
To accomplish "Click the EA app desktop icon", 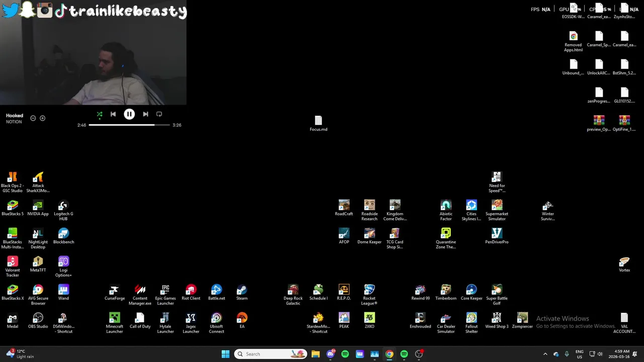I will click(242, 320).
